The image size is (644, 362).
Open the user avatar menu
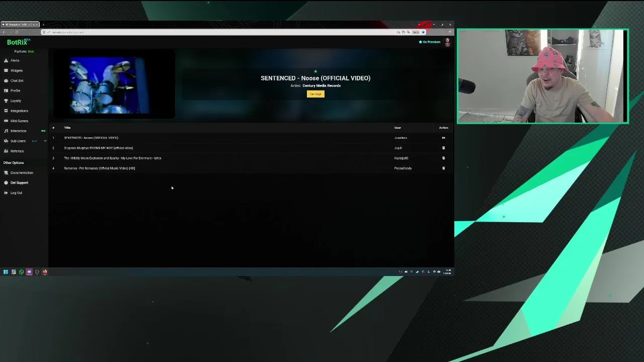[x=447, y=42]
